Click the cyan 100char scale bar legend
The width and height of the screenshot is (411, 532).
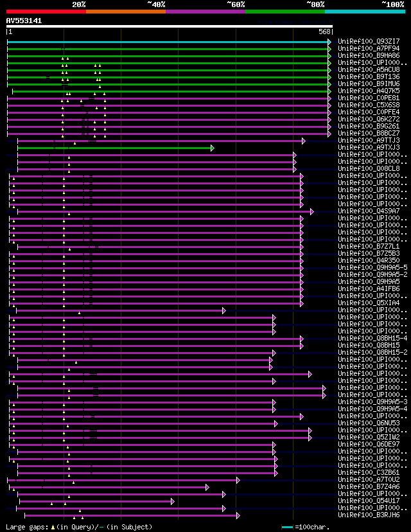[287, 528]
